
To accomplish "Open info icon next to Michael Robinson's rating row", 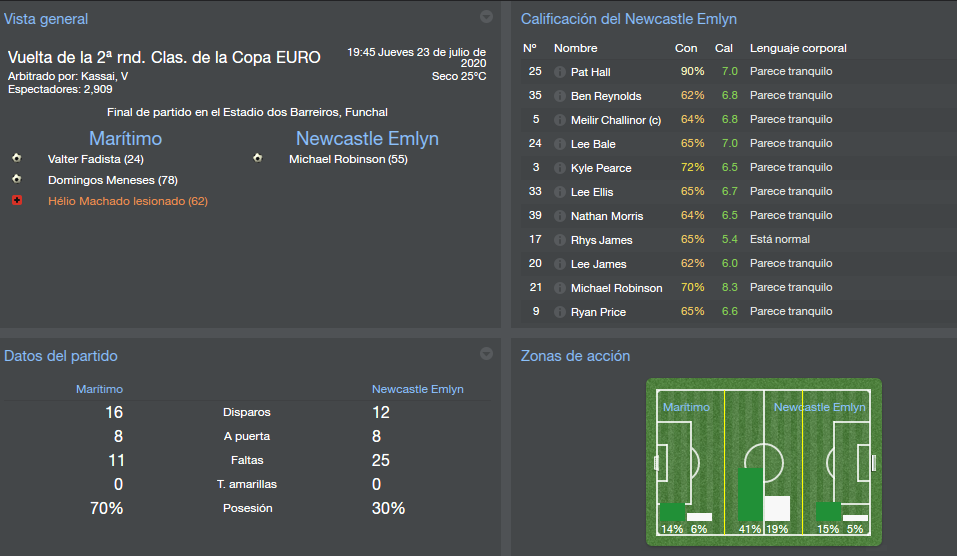I will point(560,288).
